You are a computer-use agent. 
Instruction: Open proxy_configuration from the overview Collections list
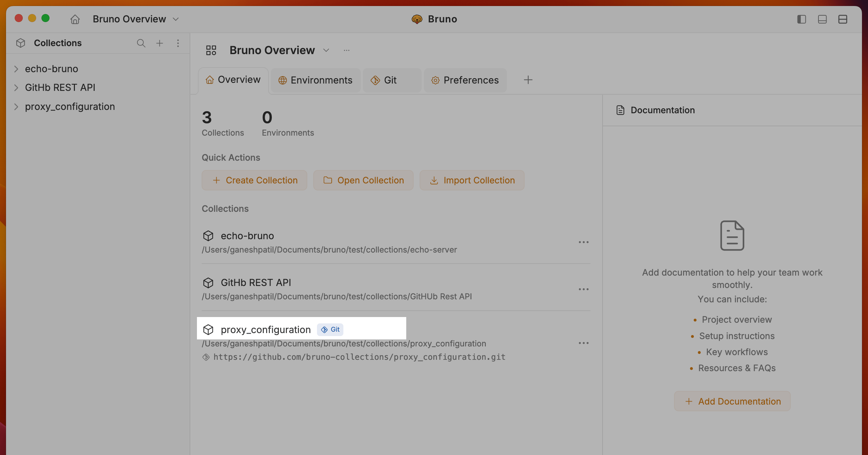point(265,329)
